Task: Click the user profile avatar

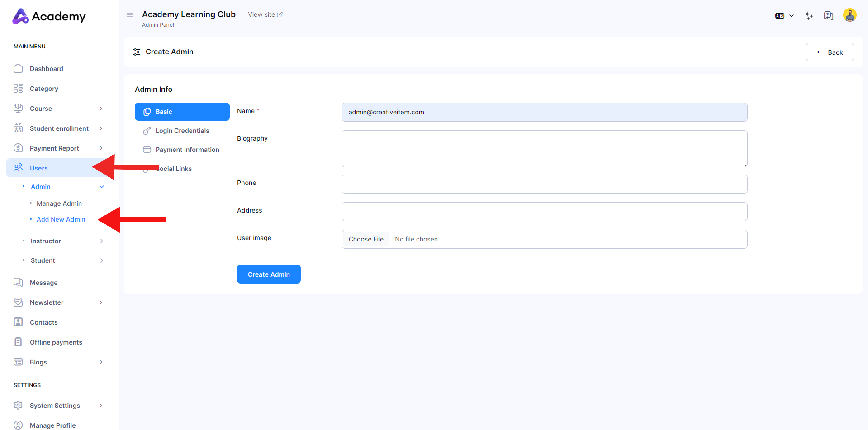Action: pos(849,16)
